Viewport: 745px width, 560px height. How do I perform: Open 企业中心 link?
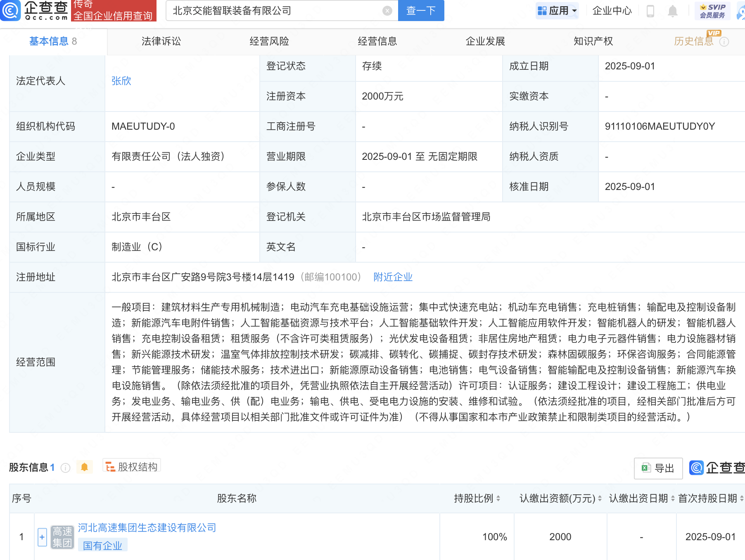pyautogui.click(x=612, y=11)
